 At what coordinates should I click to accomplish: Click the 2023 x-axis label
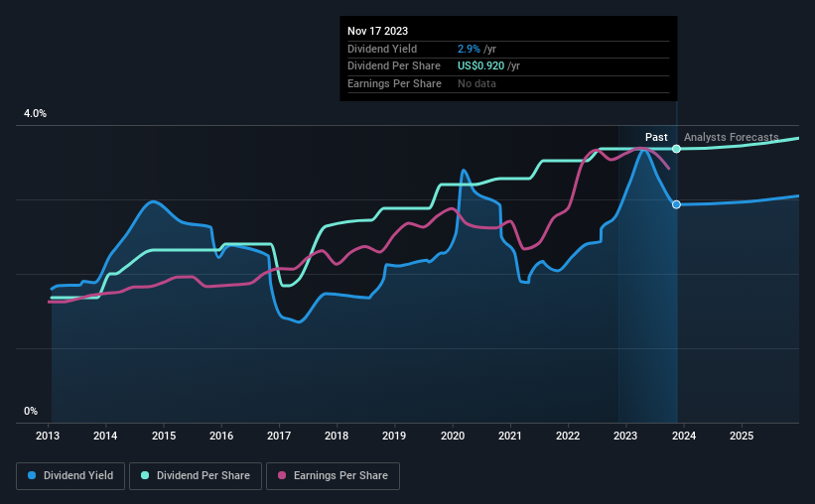coord(625,436)
